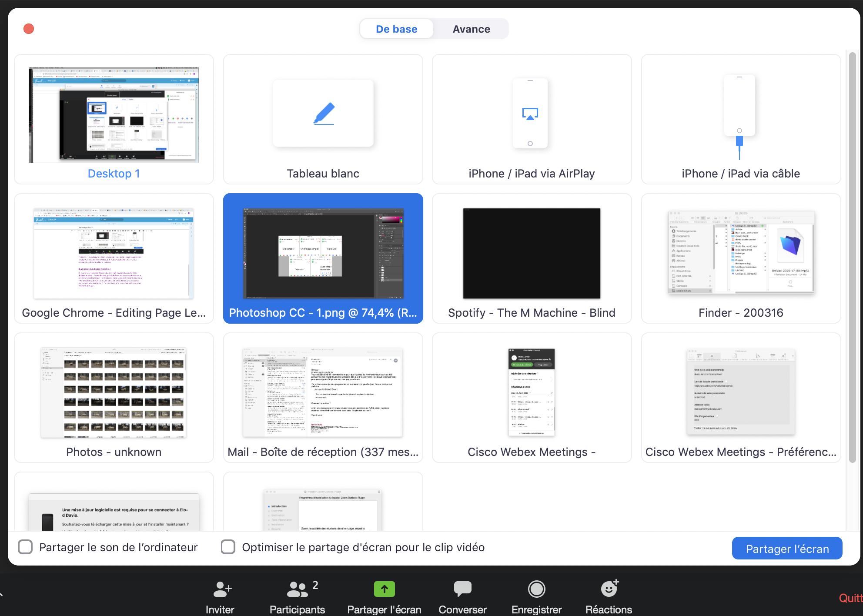The image size is (863, 616).
Task: Click the Inviter person-plus icon
Action: 222,589
